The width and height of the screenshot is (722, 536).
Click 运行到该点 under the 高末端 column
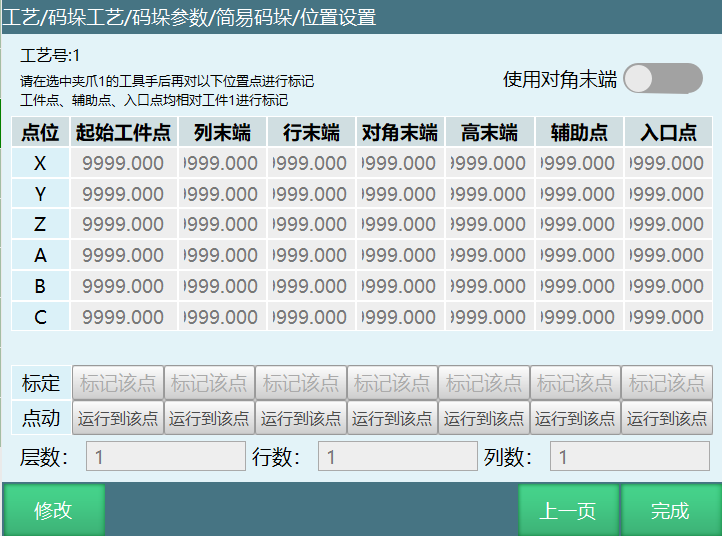point(484,418)
